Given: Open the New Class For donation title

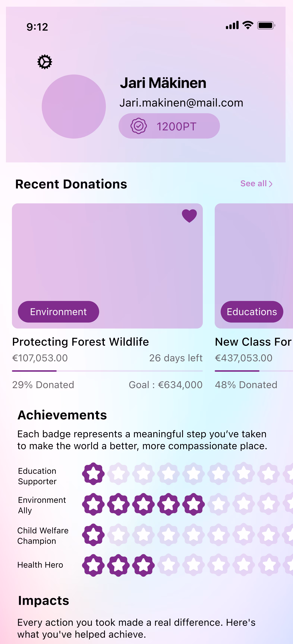Looking at the screenshot, I should point(253,342).
